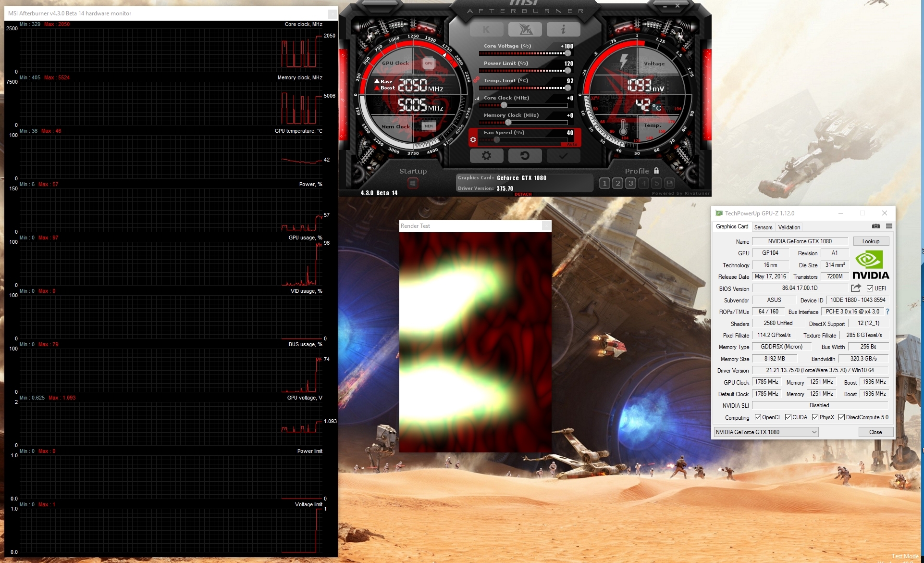This screenshot has height=563, width=924.
Task: Open fan settings with the gear beside Fan Speed
Action: click(473, 139)
